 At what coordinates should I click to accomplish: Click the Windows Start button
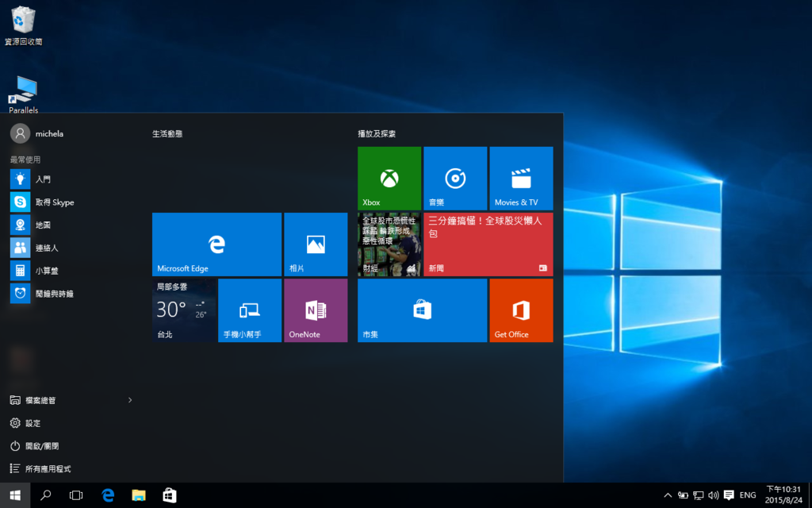(15, 495)
